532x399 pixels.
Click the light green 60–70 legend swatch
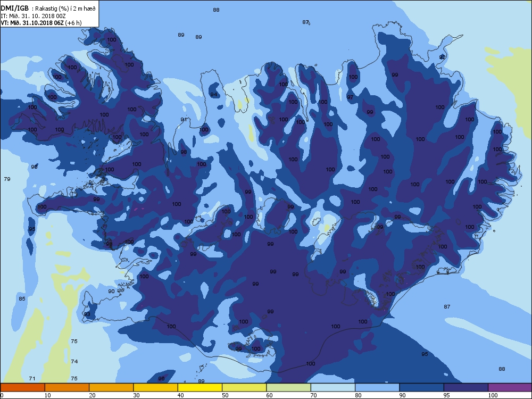click(x=289, y=387)
